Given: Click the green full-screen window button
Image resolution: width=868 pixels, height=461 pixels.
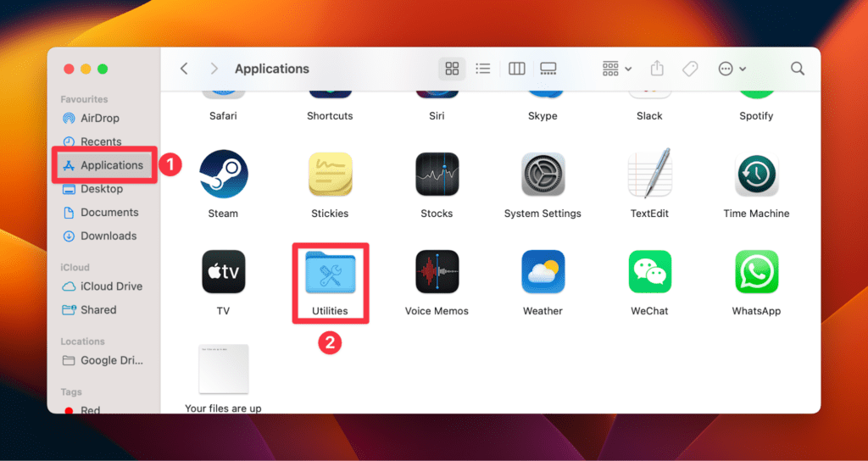Looking at the screenshot, I should coord(103,69).
